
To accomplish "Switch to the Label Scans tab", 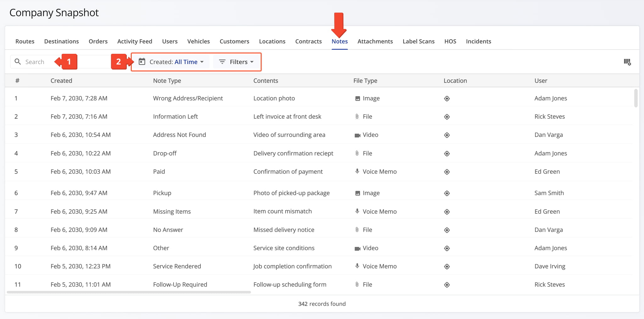I will [419, 41].
